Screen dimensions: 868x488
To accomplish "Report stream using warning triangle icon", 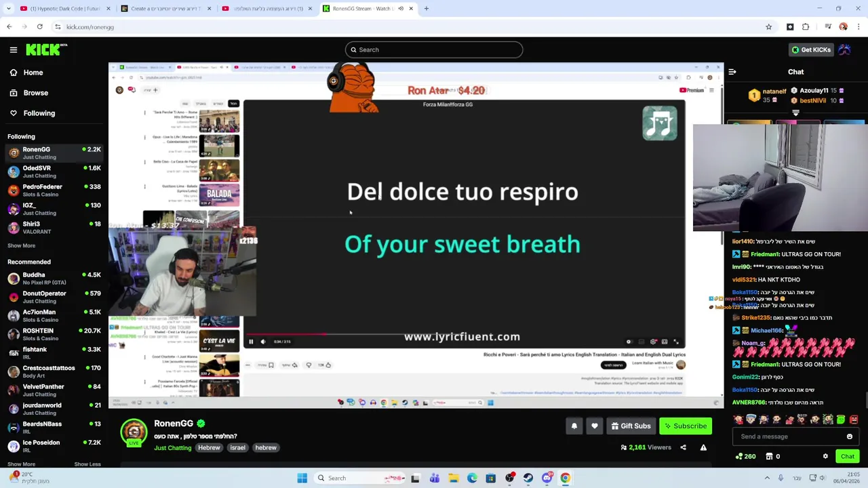I will point(703,447).
